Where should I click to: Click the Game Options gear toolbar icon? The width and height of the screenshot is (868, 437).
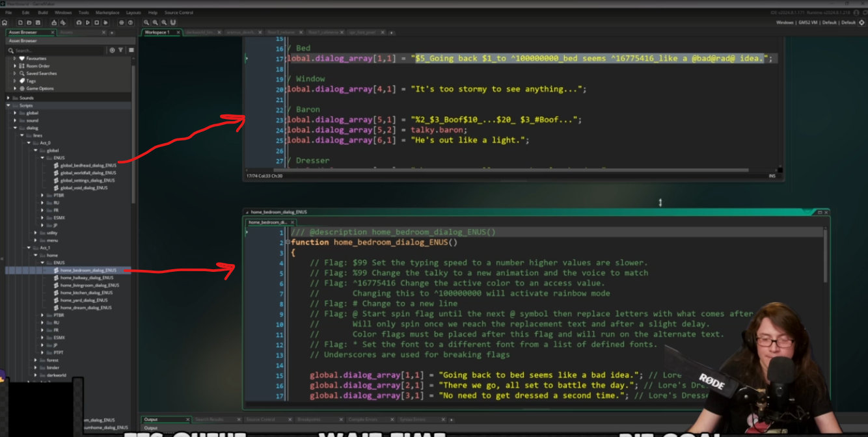pyautogui.click(x=121, y=23)
